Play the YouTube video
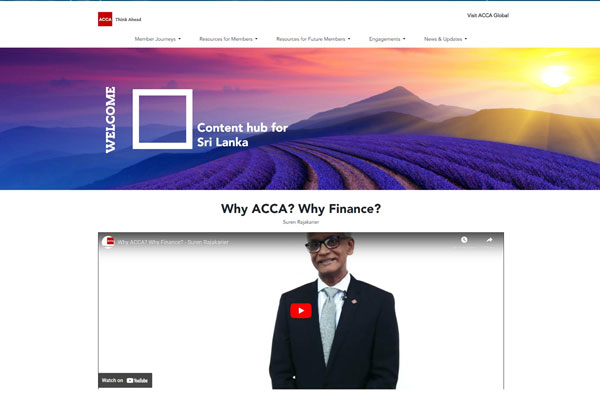Viewport: 600px width, 400px height. [301, 311]
